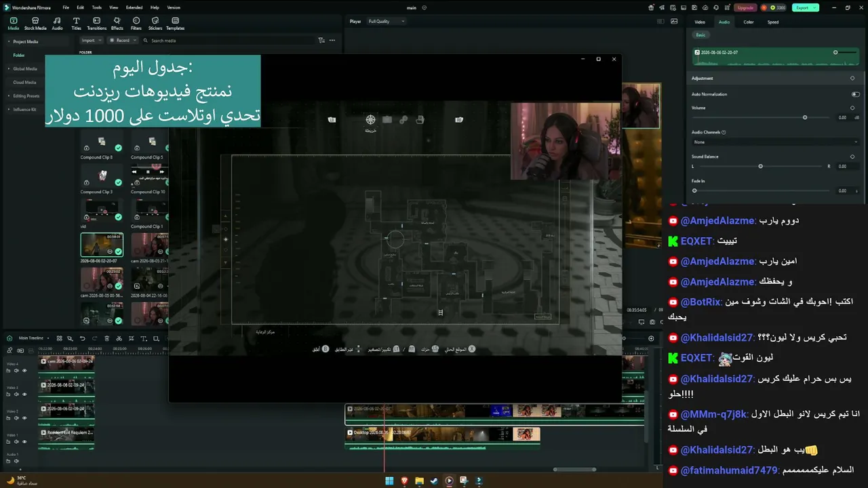Hide the Video 2 track
Screen dimensions: 868x488
click(24, 418)
